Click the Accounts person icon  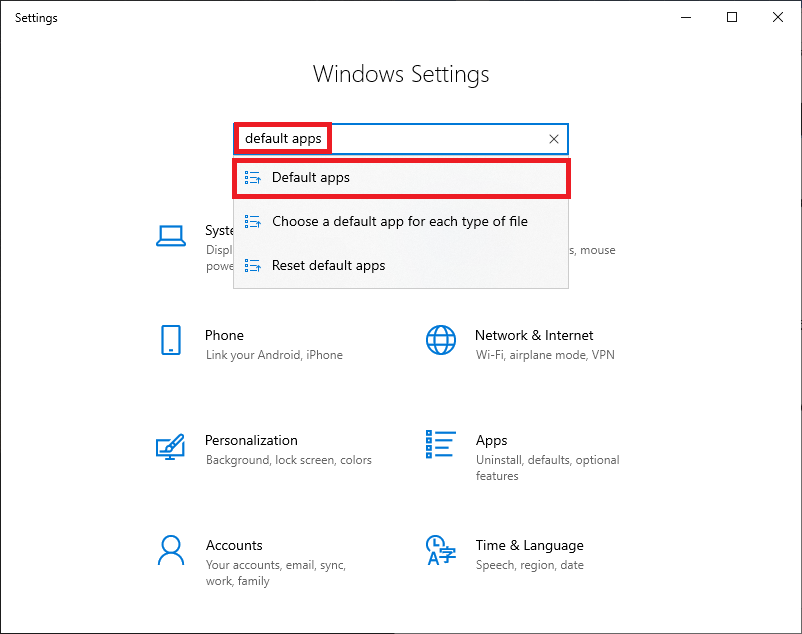pos(171,550)
